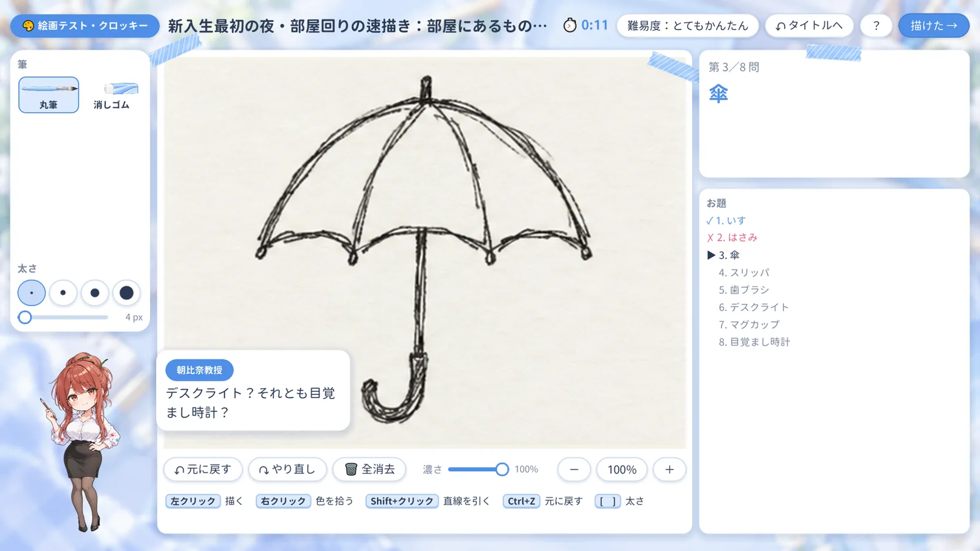Click the trash icon in 全消去
The height and width of the screenshot is (551, 980).
click(351, 470)
